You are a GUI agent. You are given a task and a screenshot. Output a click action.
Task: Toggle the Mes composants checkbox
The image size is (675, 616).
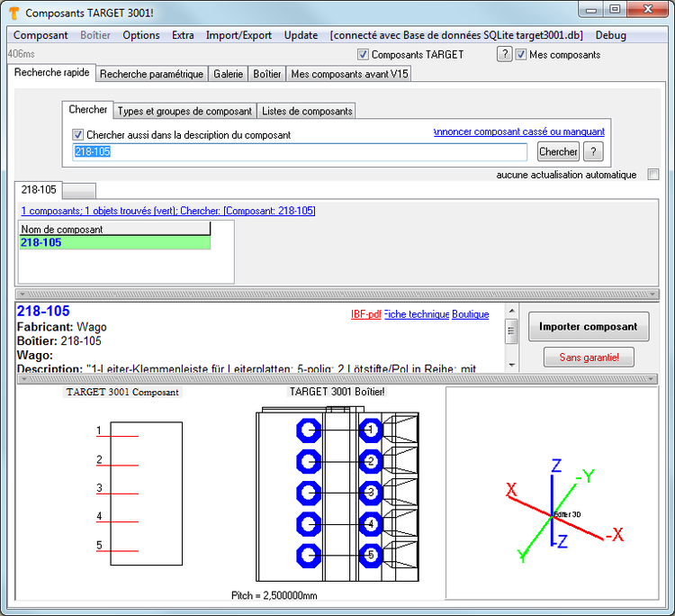point(521,54)
